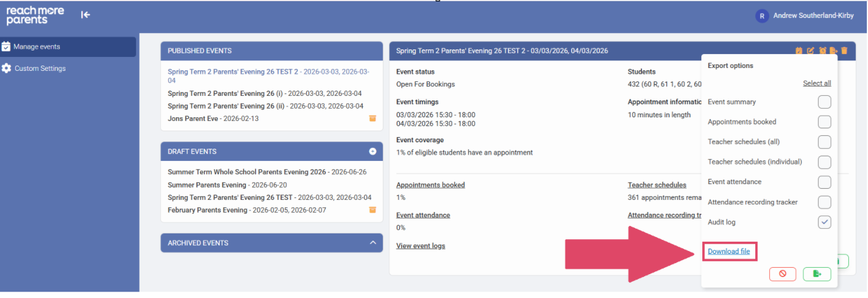The height and width of the screenshot is (298, 868).
Task: Toggle the Archived Events section chevron
Action: 372,243
